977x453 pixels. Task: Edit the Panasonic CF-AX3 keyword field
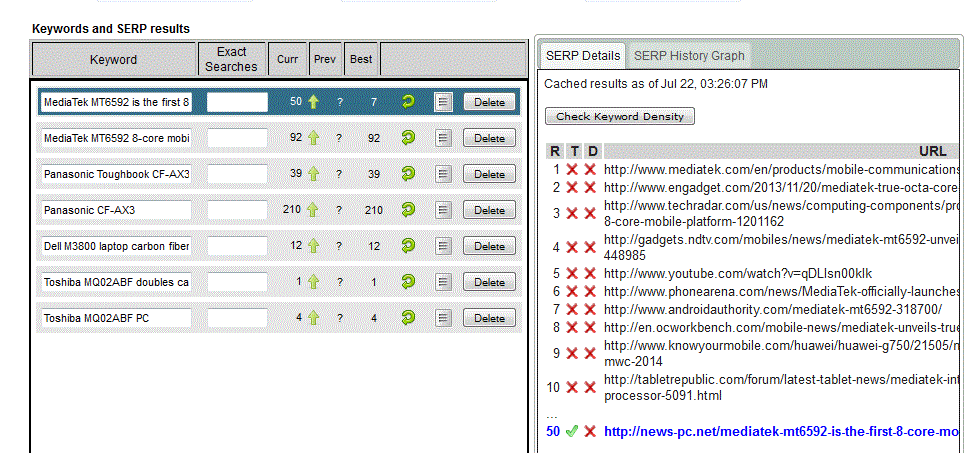tap(117, 210)
